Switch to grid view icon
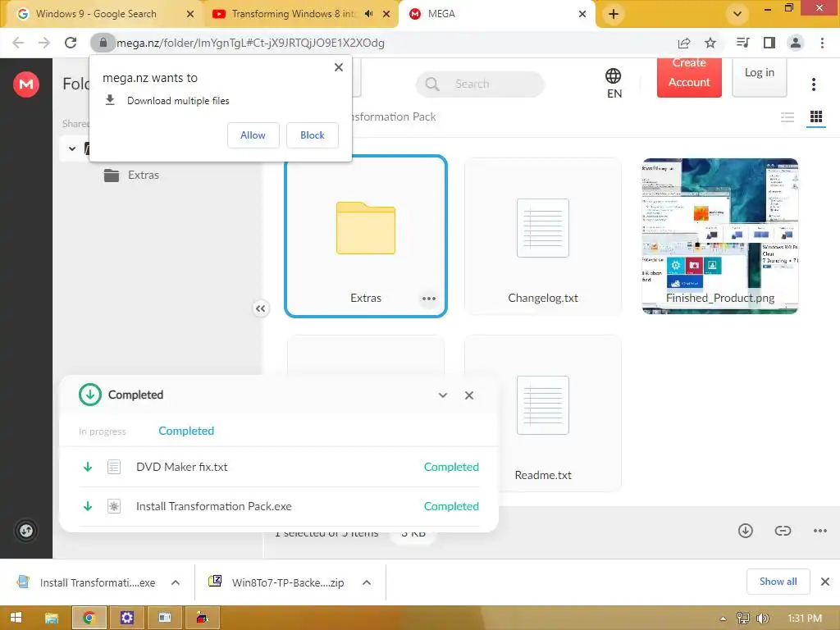840x630 pixels. pos(816,116)
